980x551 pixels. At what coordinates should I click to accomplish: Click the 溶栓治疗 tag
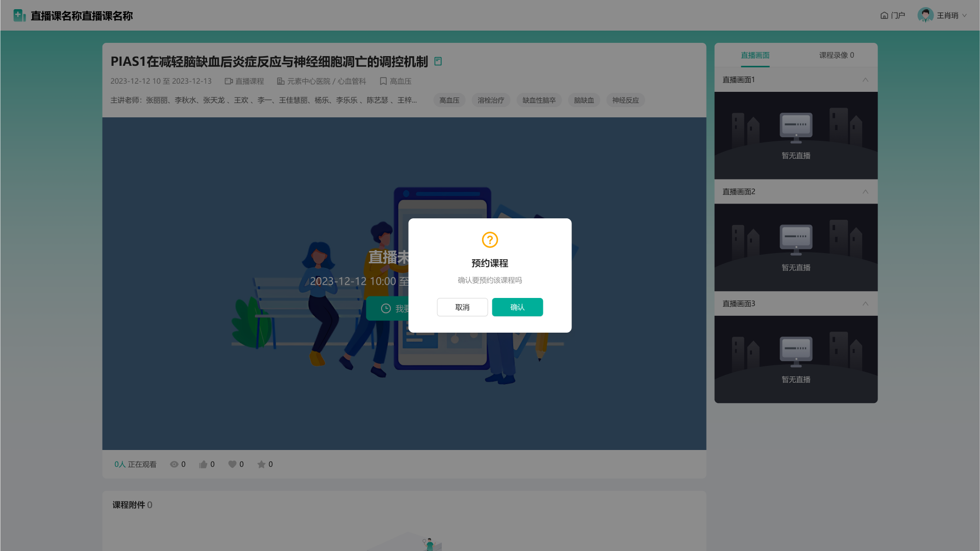pos(491,101)
